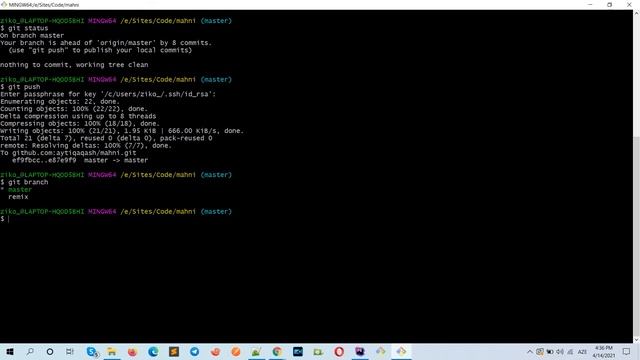Open taskbar Search magnifier

click(x=30, y=351)
